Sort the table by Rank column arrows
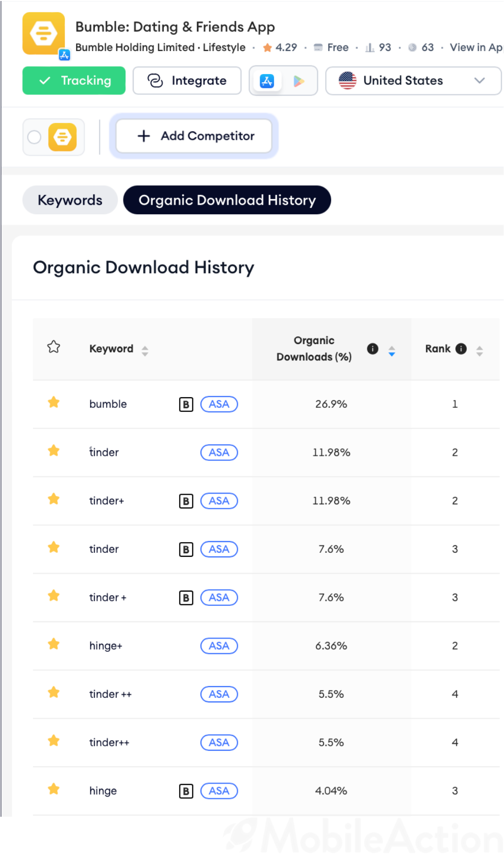The image size is (504, 855). (x=480, y=351)
